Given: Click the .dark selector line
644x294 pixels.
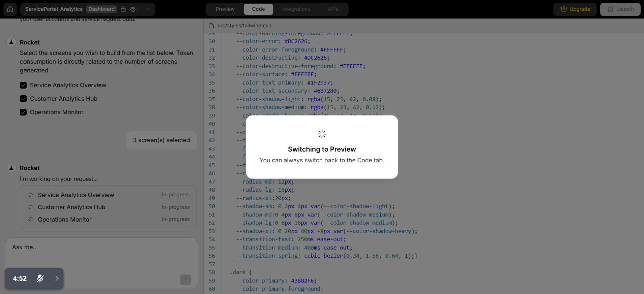Looking at the screenshot, I should pos(241,272).
